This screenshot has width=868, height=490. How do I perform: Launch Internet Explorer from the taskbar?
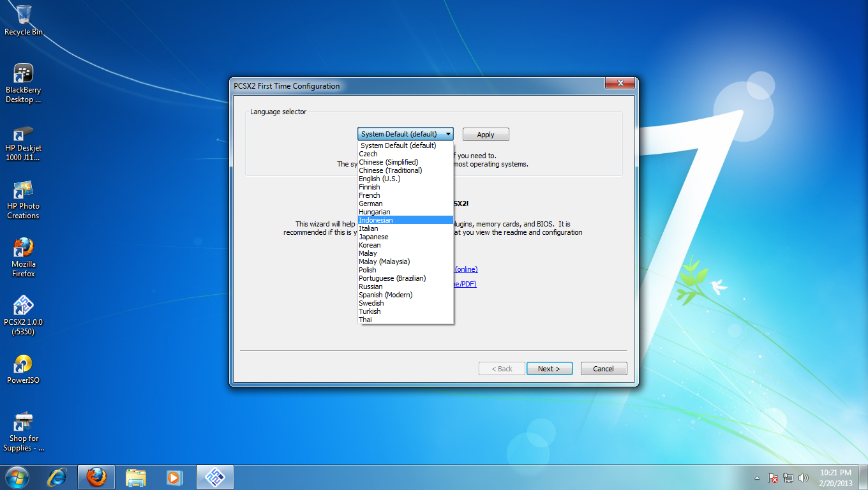(58, 477)
